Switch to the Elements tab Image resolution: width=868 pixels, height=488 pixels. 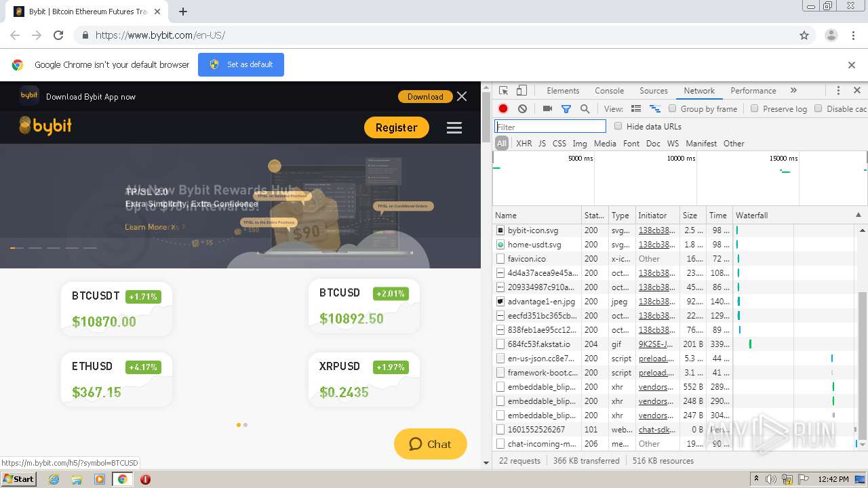563,91
